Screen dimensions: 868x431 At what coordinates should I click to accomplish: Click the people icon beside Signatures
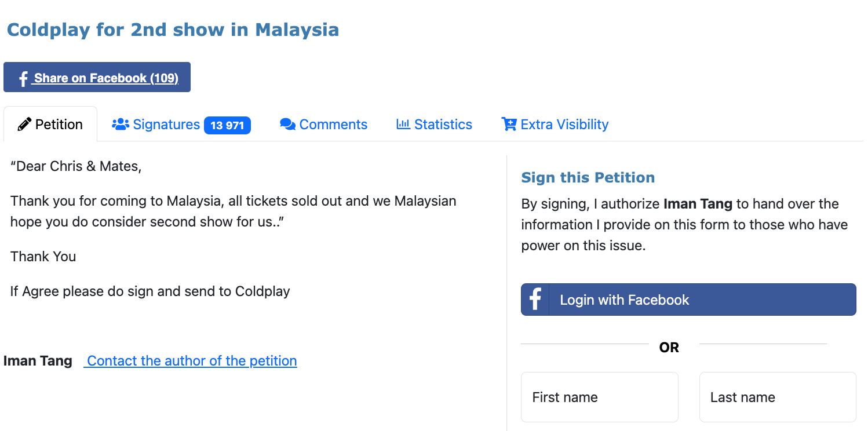click(120, 124)
